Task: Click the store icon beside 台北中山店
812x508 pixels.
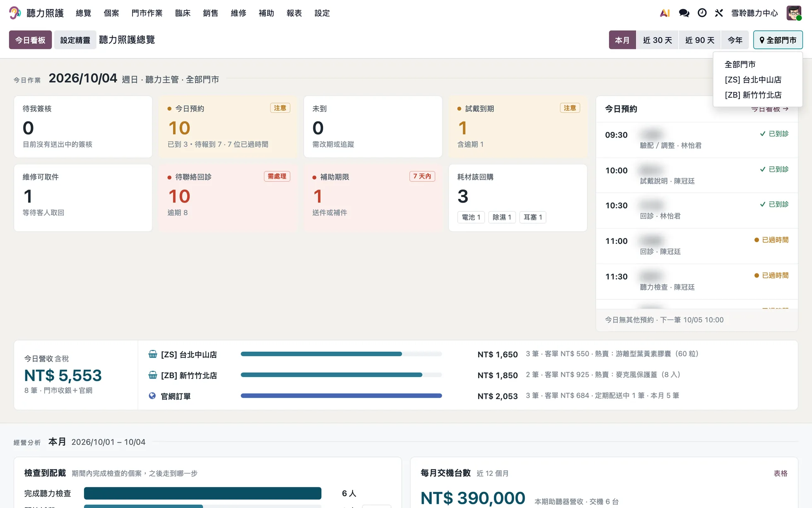Action: tap(152, 354)
